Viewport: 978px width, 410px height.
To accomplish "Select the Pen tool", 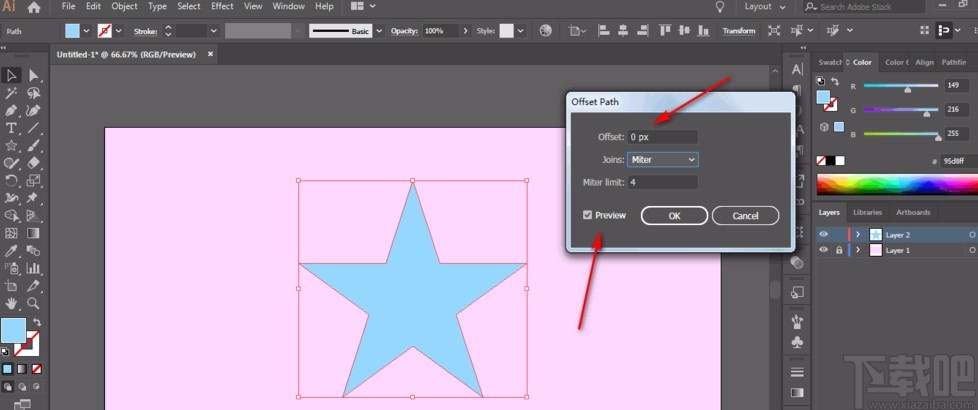I will tap(11, 110).
